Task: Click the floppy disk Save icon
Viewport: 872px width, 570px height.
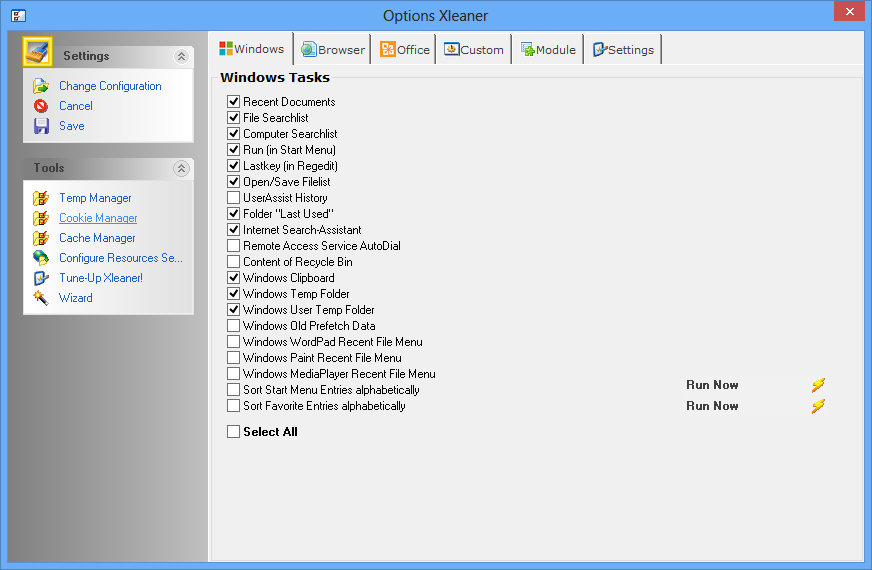Action: 41,126
